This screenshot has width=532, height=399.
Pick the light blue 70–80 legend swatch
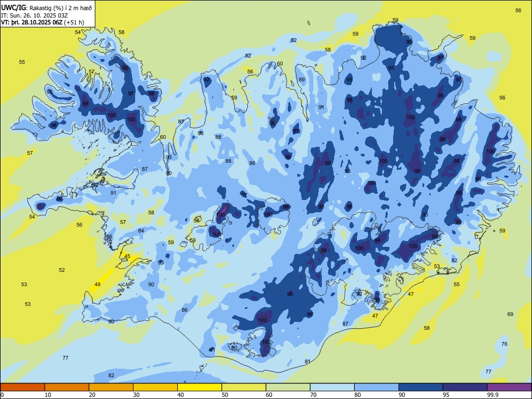(x=332, y=387)
